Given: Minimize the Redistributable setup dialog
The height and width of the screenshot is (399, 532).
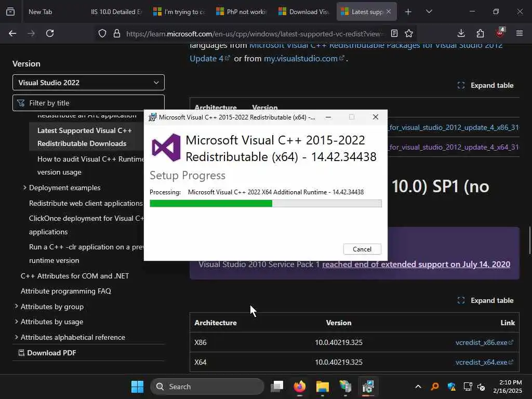Looking at the screenshot, I should click(x=328, y=117).
